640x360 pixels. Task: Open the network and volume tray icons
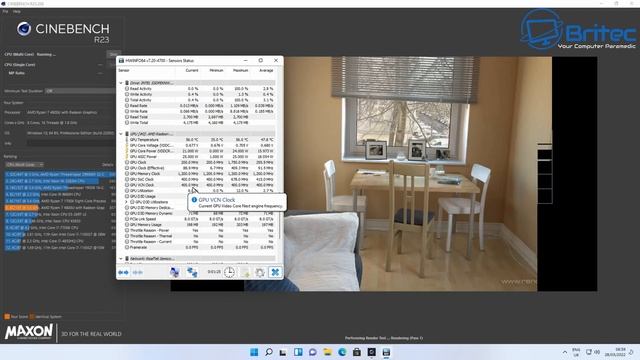(593, 352)
